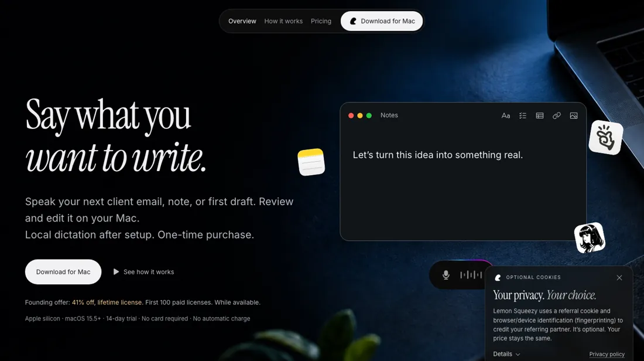The image size is (644, 361).
Task: Go to How it works section
Action: 283,21
